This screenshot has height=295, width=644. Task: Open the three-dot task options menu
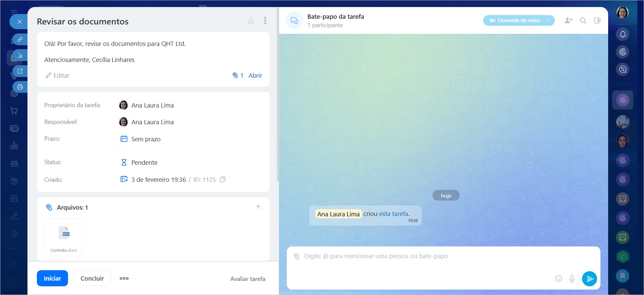tap(265, 21)
